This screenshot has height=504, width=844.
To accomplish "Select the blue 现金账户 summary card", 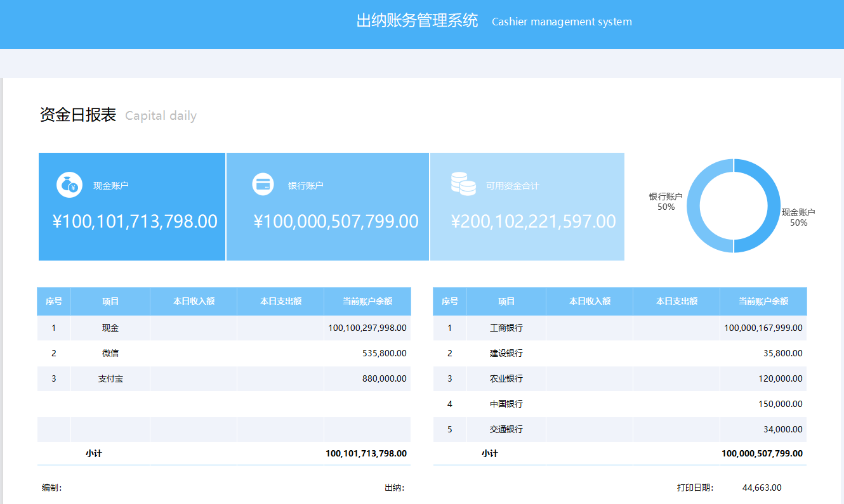I will (x=132, y=206).
